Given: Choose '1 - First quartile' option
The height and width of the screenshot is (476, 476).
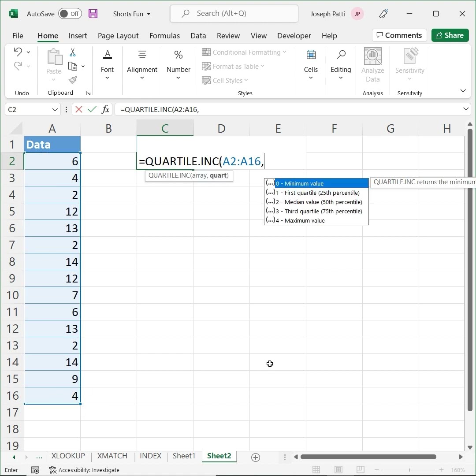Looking at the screenshot, I should [x=316, y=193].
